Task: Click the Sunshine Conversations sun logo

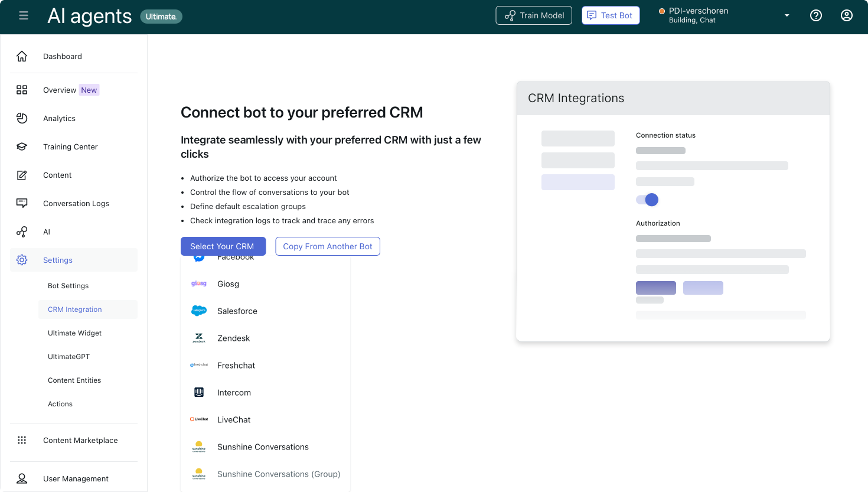Action: point(199,447)
